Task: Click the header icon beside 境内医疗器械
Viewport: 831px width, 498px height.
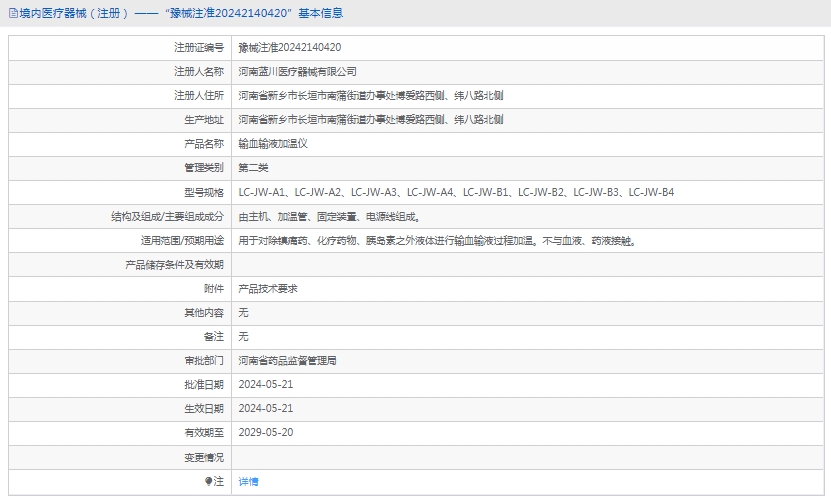Action: pos(13,14)
